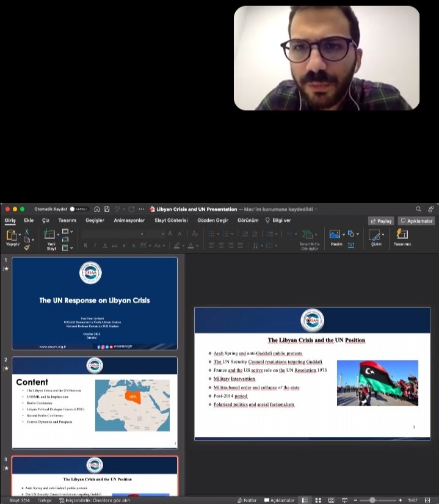This screenshot has width=439, height=504.
Task: Click the Yeni Slayt icon
Action: 49,234
